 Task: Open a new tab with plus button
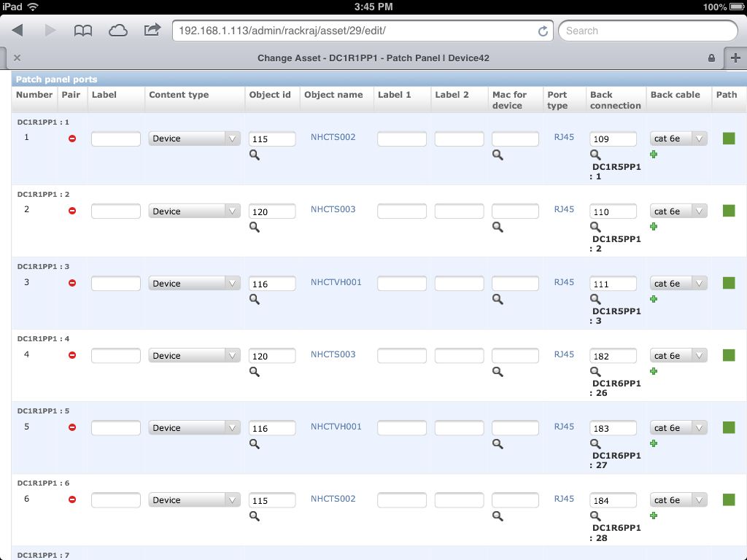tap(735, 58)
